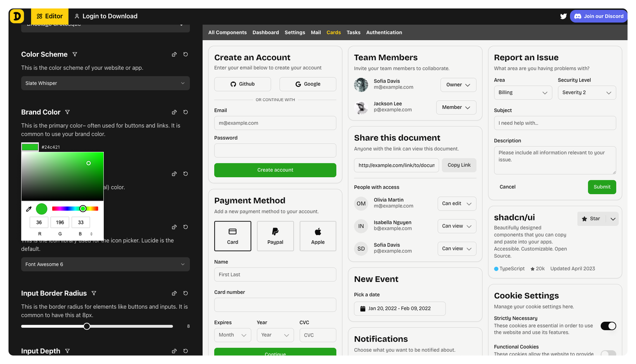
Task: Switch to the Dashboard tab
Action: [266, 32]
